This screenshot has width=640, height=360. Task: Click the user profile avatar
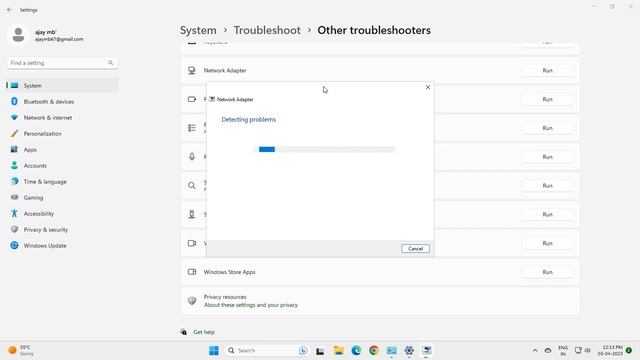click(x=18, y=35)
